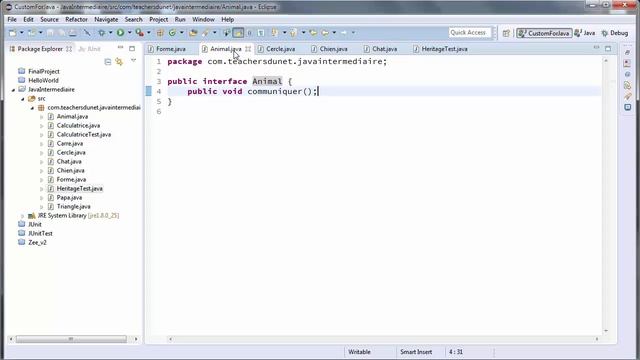640x360 pixels.
Task: Select the JUnit view tab
Action: pos(90,49)
